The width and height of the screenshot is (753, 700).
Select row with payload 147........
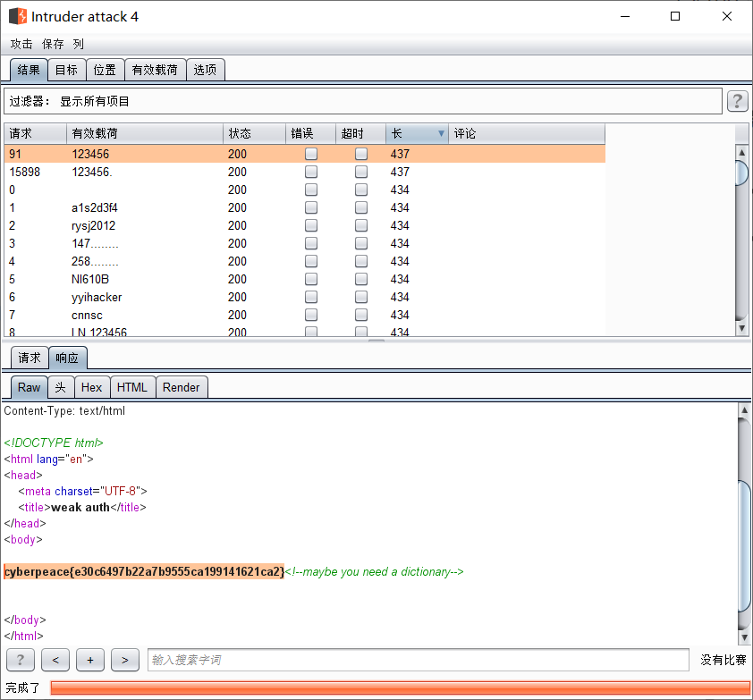(x=304, y=243)
